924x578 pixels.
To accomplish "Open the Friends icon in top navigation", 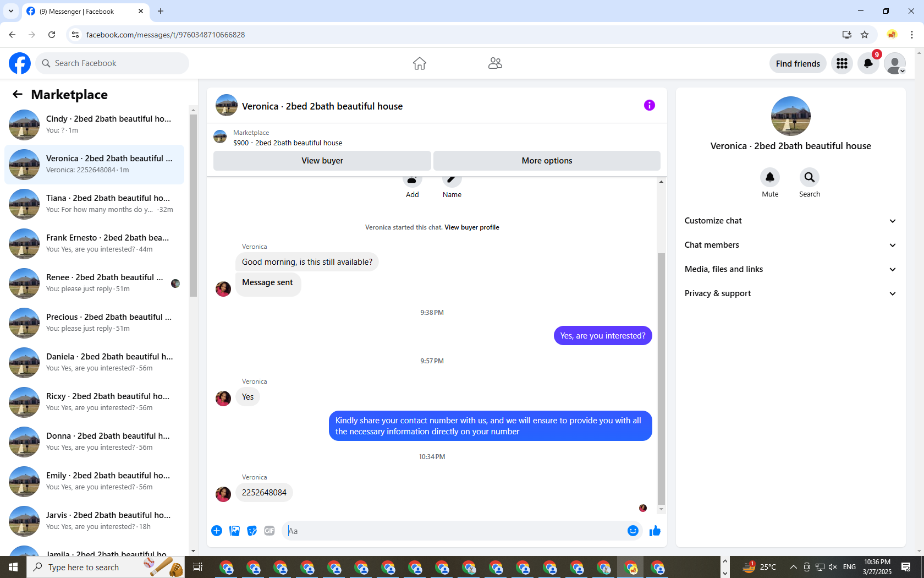I will (x=495, y=63).
